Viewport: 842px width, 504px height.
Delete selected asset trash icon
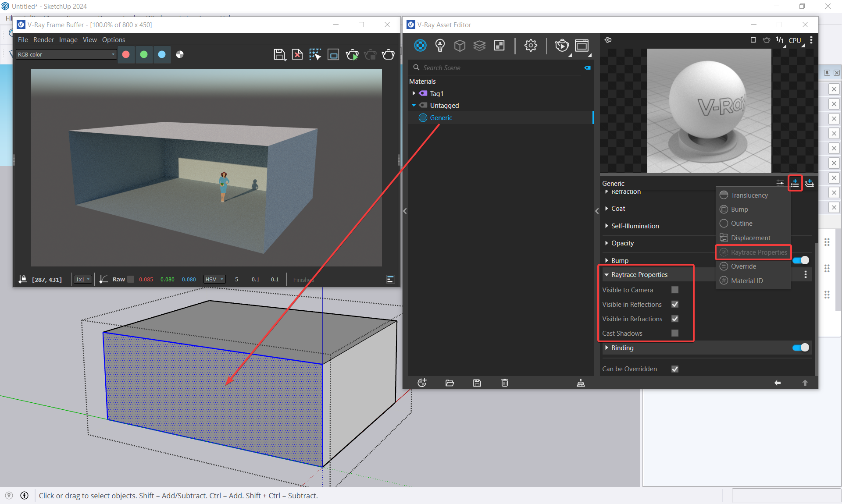click(505, 383)
